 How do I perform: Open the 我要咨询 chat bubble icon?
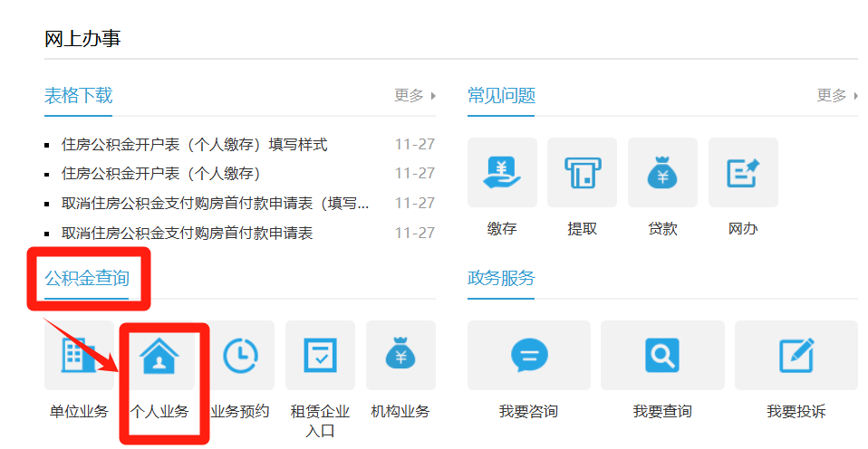pos(529,355)
